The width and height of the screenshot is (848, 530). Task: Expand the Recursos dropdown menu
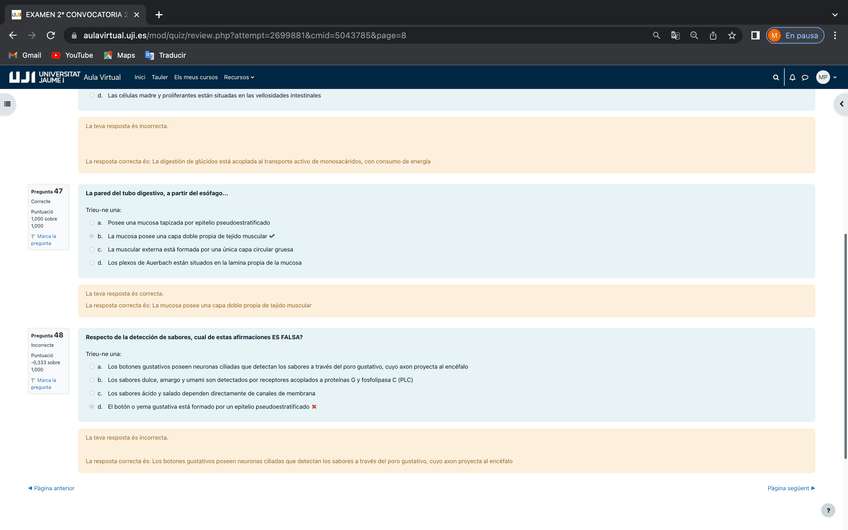coord(239,77)
